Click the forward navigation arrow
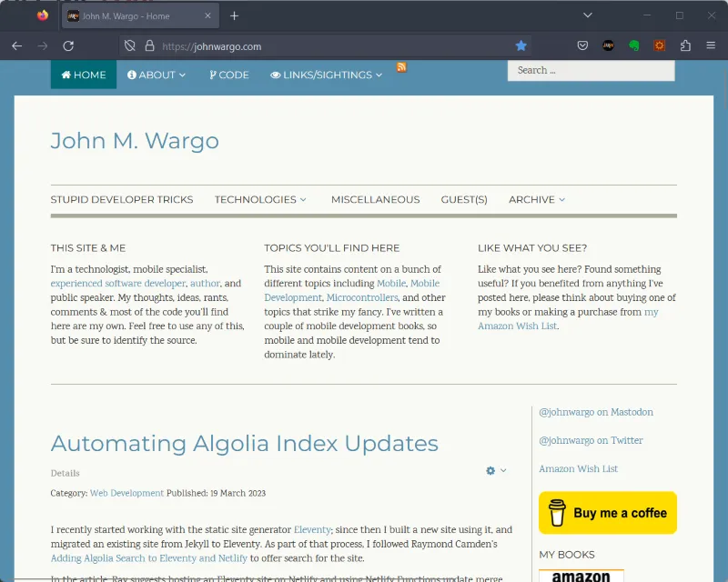This screenshot has height=582, width=728. tap(43, 46)
